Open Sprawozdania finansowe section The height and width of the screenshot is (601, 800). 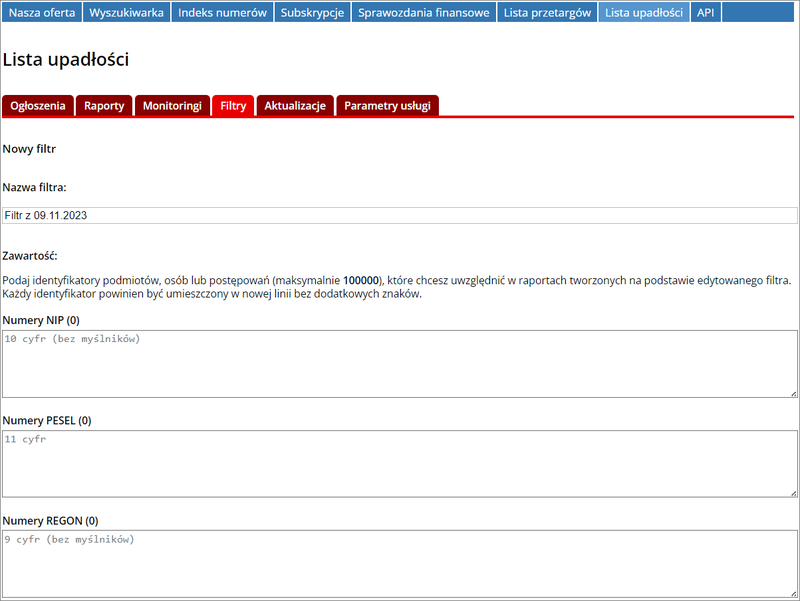point(424,13)
